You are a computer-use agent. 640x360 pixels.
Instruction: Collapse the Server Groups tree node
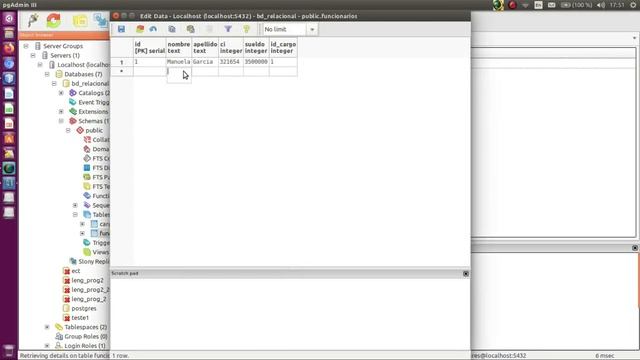click(26, 46)
